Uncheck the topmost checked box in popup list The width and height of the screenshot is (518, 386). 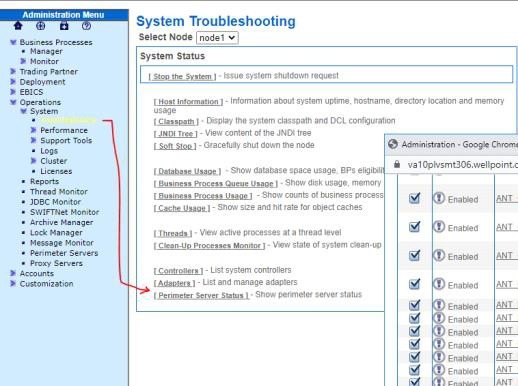pyautogui.click(x=414, y=198)
